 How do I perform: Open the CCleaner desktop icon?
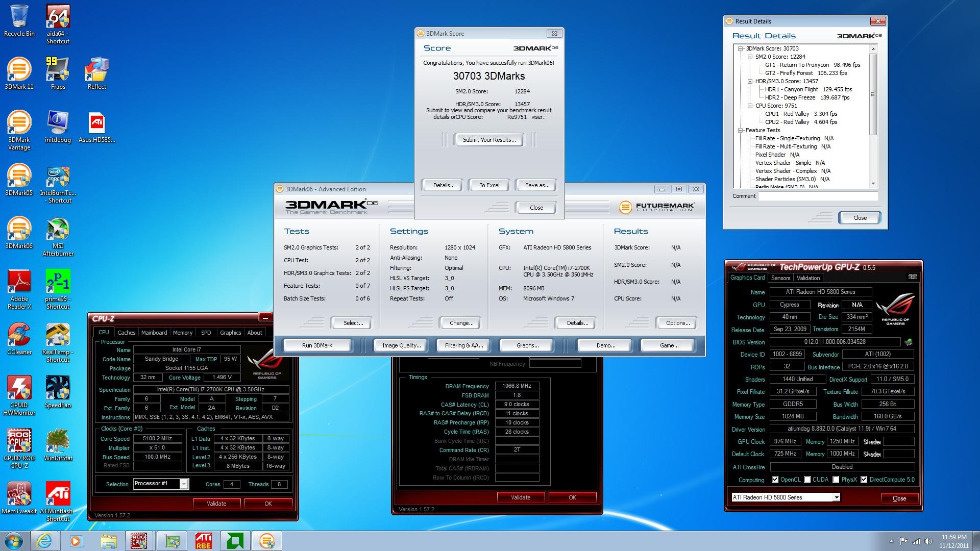click(19, 339)
